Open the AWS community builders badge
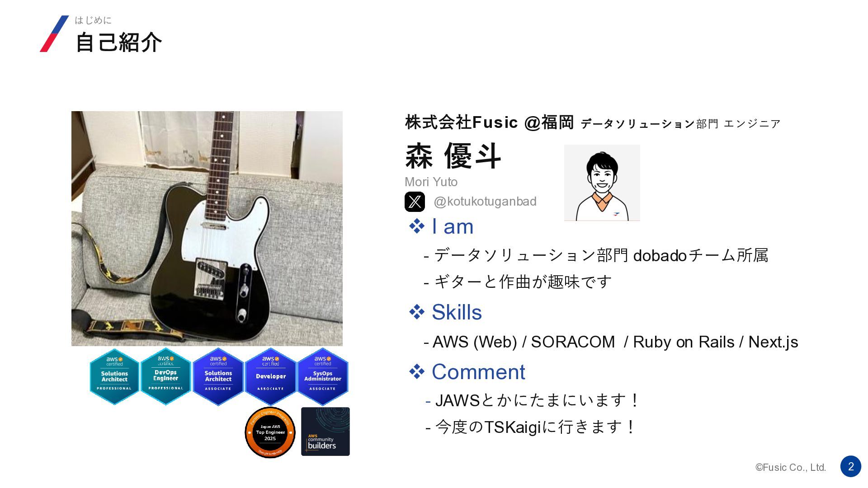 [325, 432]
